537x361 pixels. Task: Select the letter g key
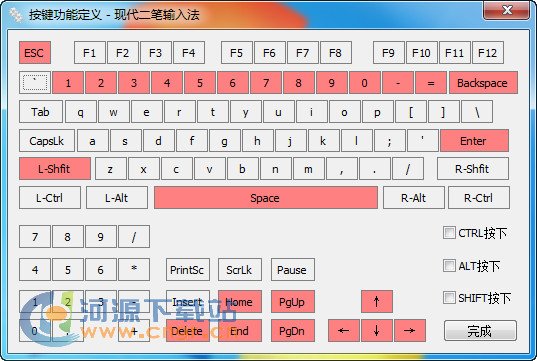coord(225,141)
